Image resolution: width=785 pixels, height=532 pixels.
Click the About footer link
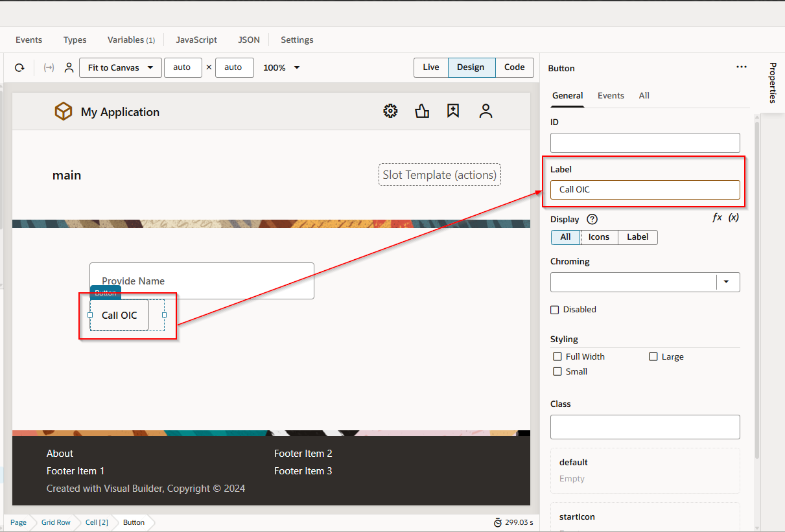point(60,453)
